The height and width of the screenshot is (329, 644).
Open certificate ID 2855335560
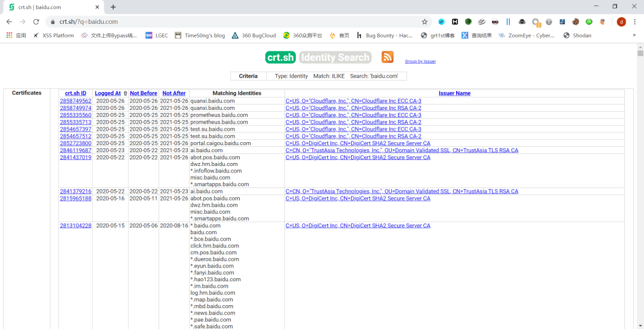[x=76, y=115]
